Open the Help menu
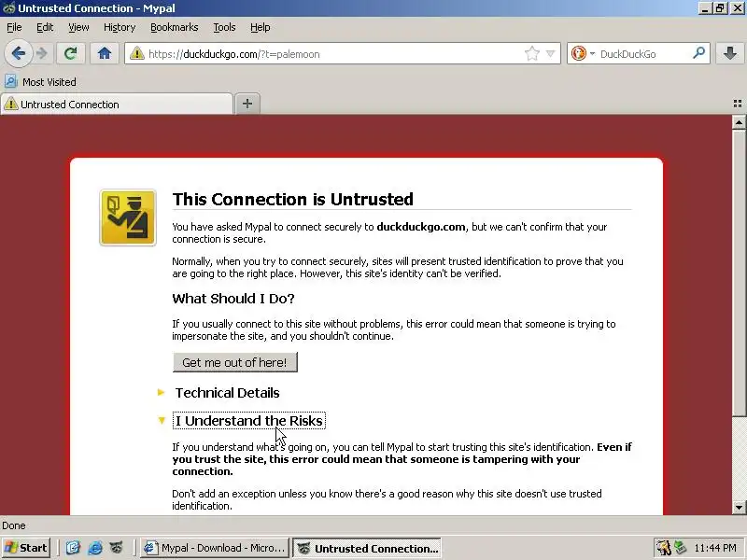 [261, 28]
